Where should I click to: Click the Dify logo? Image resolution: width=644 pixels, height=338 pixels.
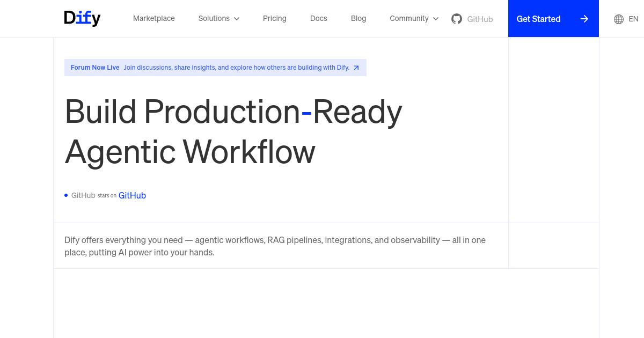(x=82, y=18)
